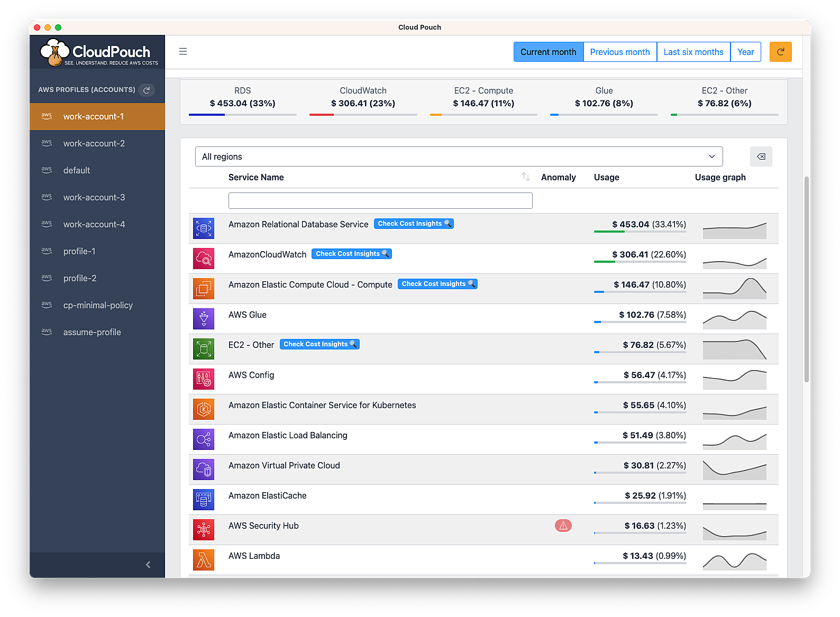Select the profile-2 account
The image size is (840, 617).
pyautogui.click(x=97, y=278)
